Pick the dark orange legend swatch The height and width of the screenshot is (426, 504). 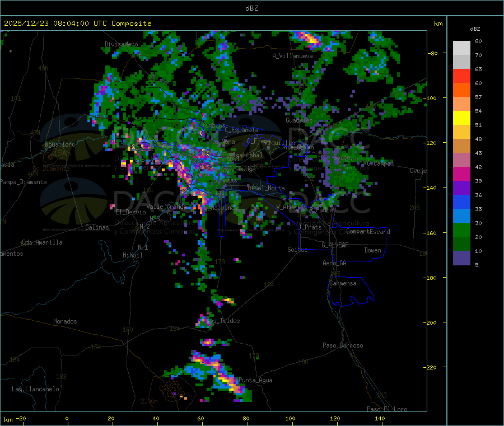point(461,90)
